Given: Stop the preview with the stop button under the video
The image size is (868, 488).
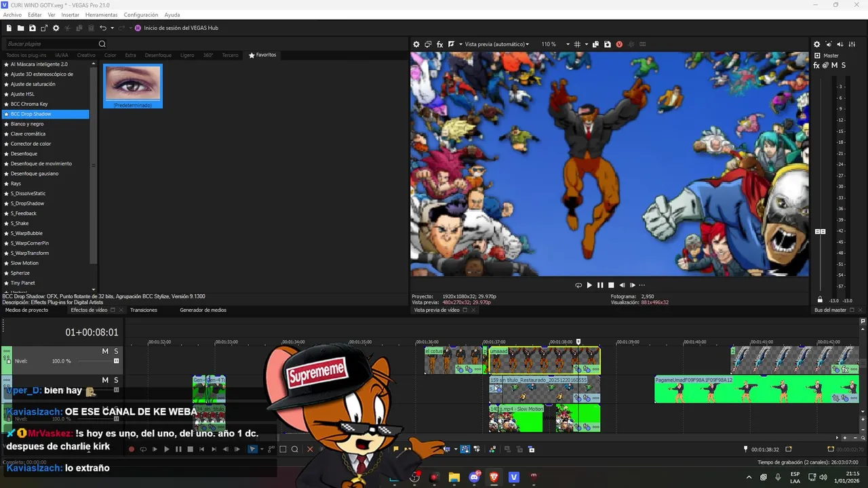Looking at the screenshot, I should point(611,285).
